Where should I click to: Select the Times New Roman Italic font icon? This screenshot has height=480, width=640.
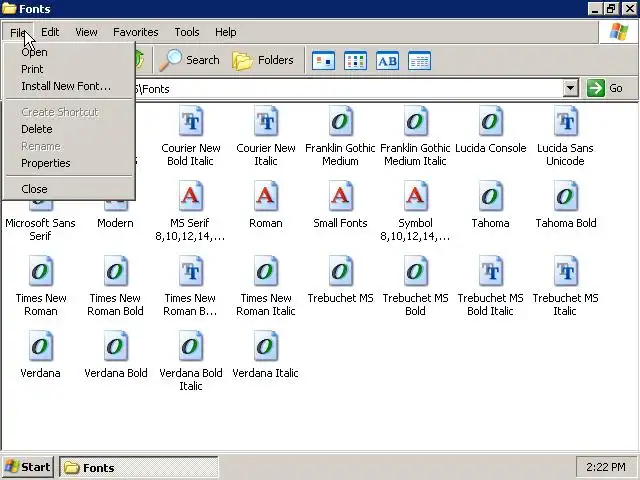[266, 271]
